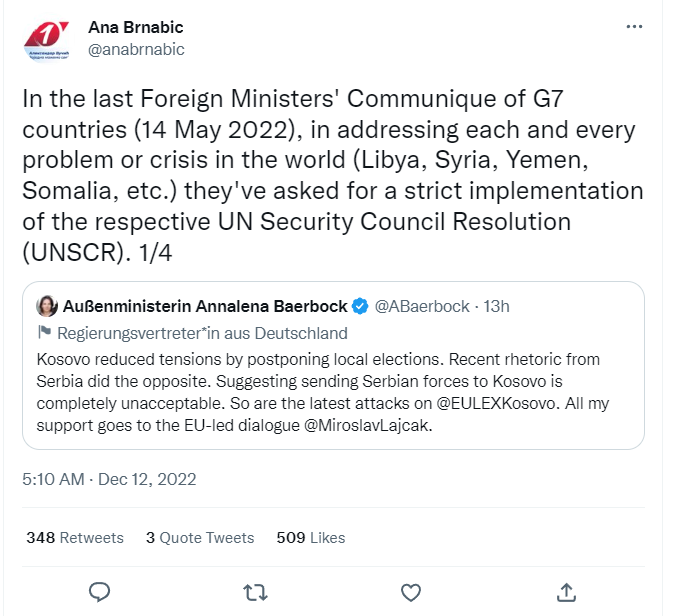Show the 509 Likes list
The image size is (675, 616).
point(310,537)
